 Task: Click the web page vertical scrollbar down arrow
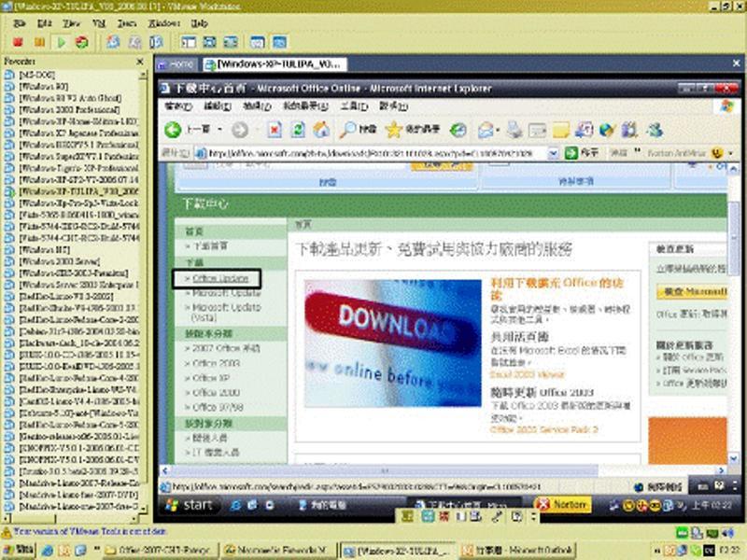pos(734,458)
